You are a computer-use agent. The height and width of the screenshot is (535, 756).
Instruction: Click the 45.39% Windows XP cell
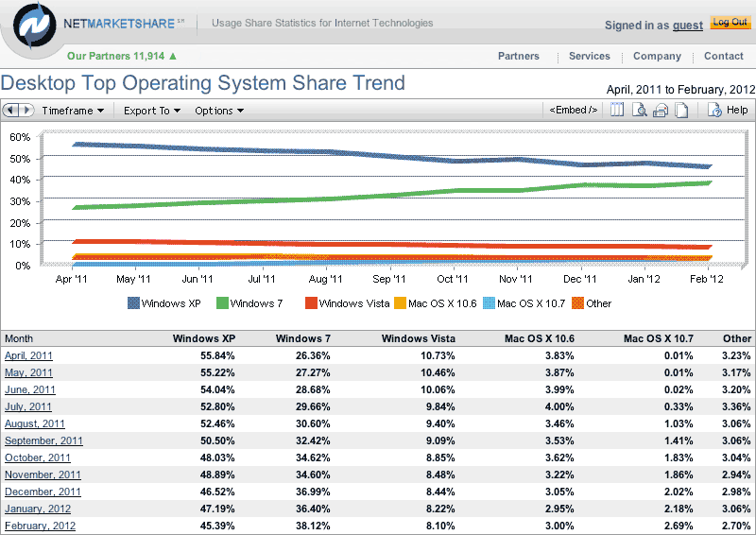[x=217, y=526]
